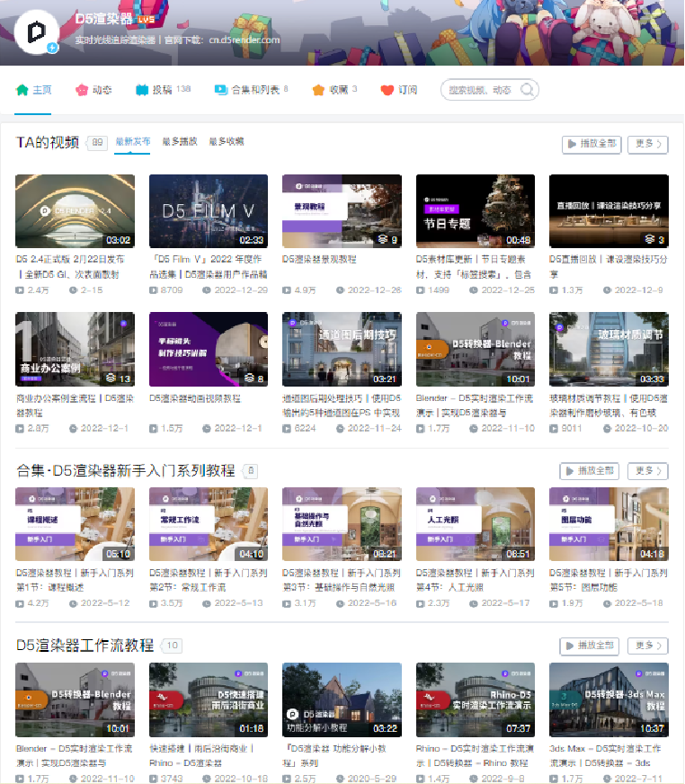Click the orange star 收藏 icon

click(x=318, y=90)
